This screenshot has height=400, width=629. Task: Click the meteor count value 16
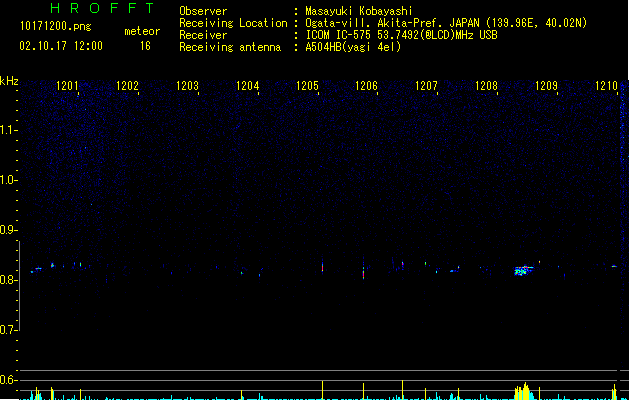(145, 46)
